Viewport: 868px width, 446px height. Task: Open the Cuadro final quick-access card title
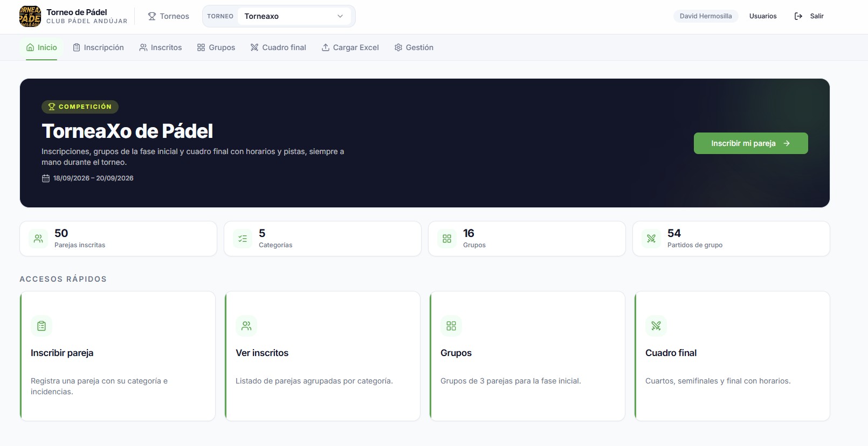coord(671,353)
